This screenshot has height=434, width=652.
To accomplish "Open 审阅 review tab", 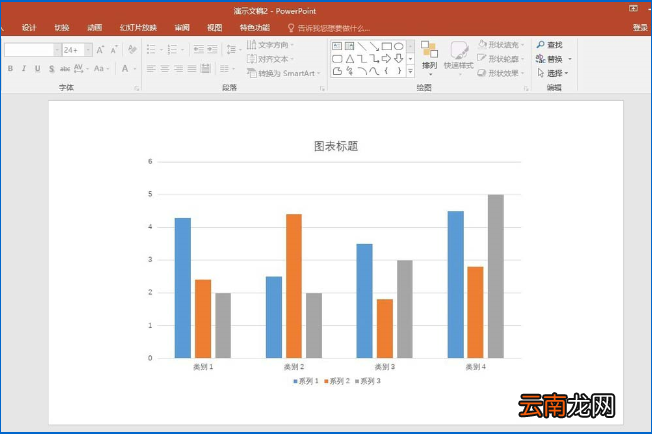I will click(x=182, y=28).
